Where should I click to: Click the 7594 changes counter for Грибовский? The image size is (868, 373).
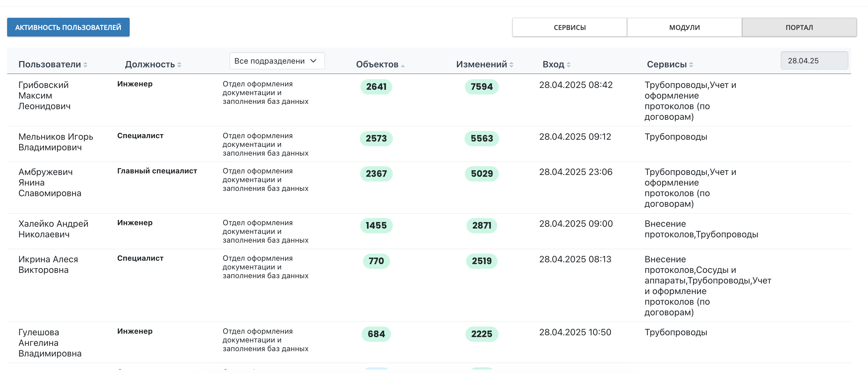481,87
